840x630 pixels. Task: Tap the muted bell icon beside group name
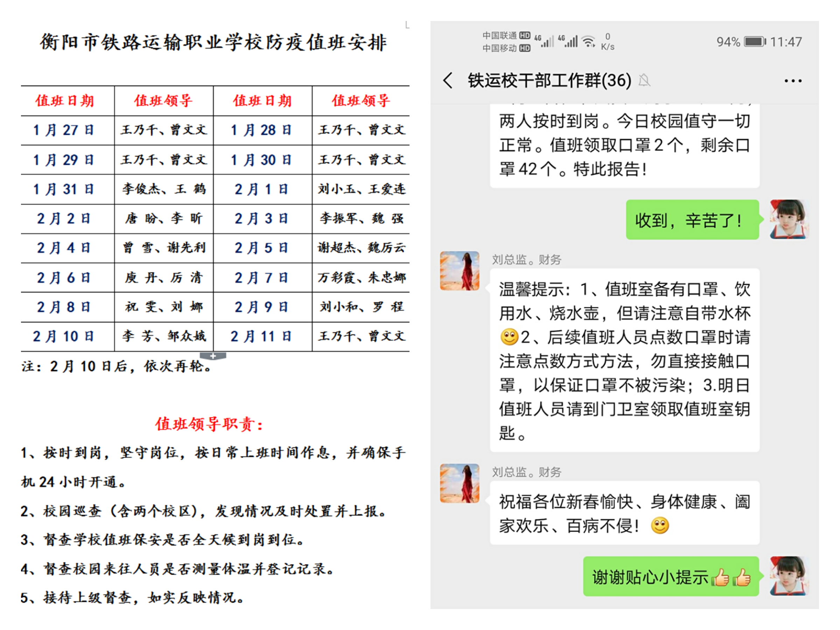[644, 80]
